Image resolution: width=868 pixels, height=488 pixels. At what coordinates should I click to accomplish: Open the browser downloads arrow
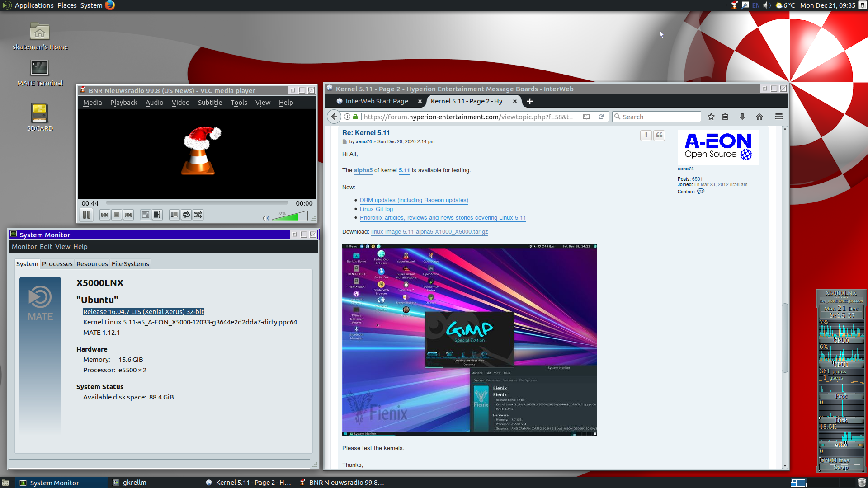(x=742, y=117)
